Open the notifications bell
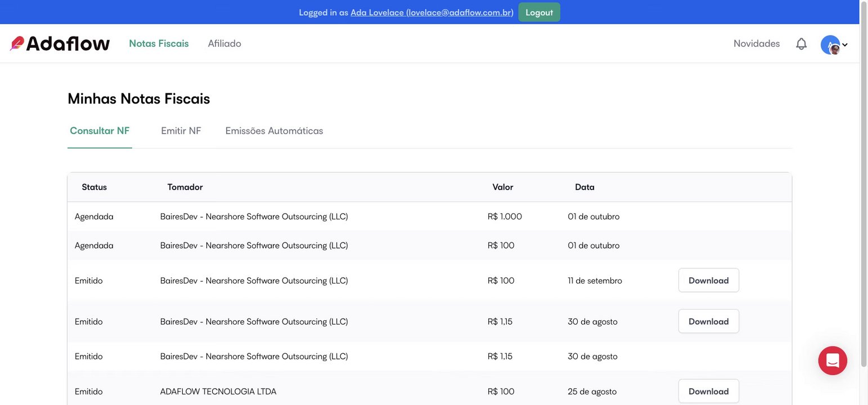868x405 pixels. 801,44
